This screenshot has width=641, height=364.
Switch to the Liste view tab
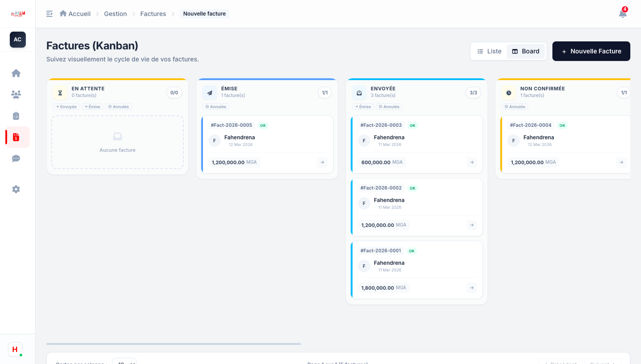click(x=489, y=51)
